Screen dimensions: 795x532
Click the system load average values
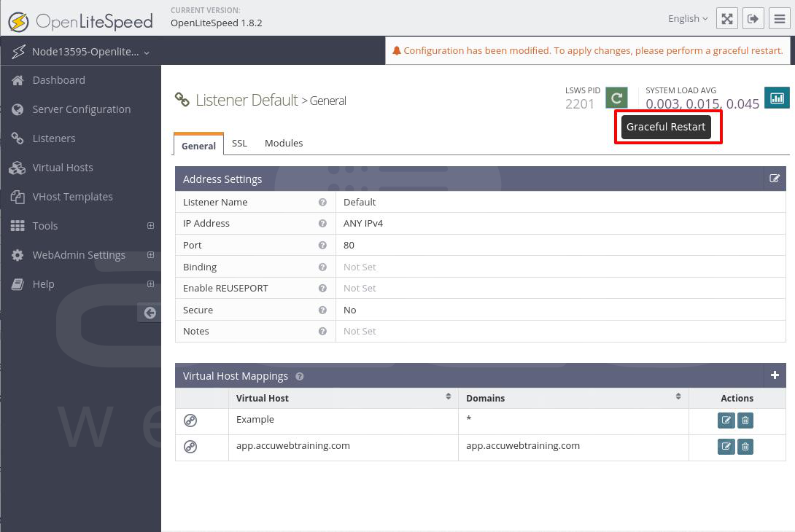click(x=702, y=104)
